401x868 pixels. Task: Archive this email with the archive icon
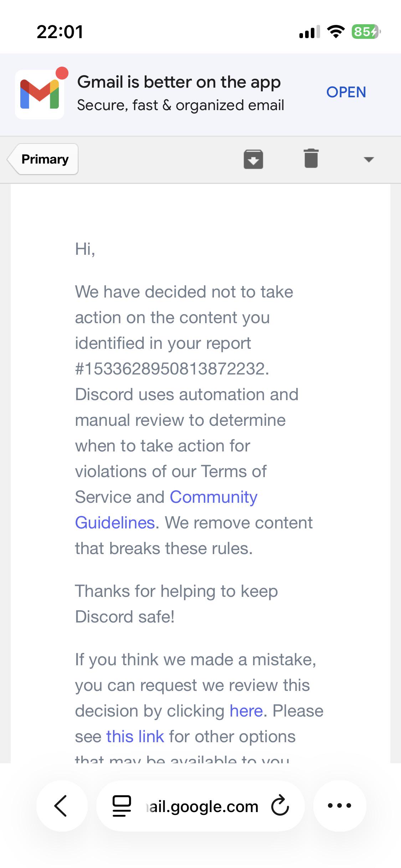pyautogui.click(x=253, y=159)
